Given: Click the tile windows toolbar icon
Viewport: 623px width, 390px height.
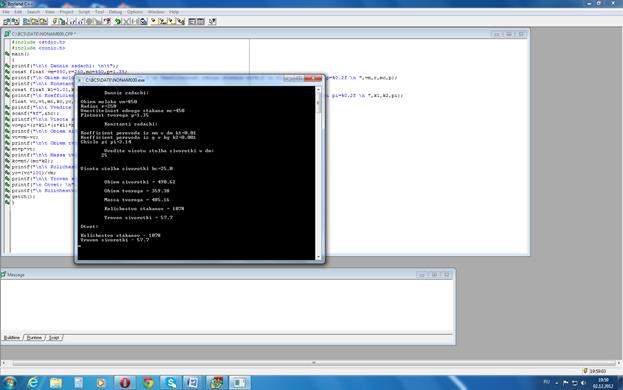Looking at the screenshot, I should pyautogui.click(x=192, y=21).
